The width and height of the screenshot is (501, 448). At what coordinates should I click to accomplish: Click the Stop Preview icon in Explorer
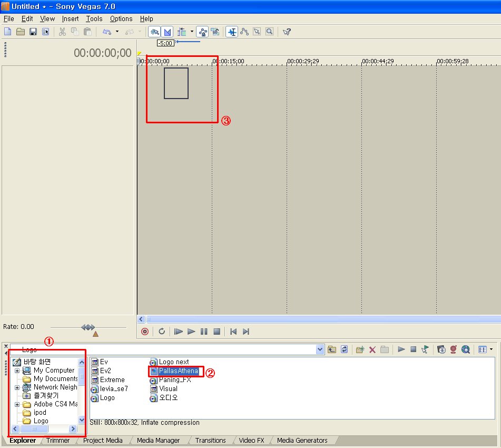tap(413, 349)
